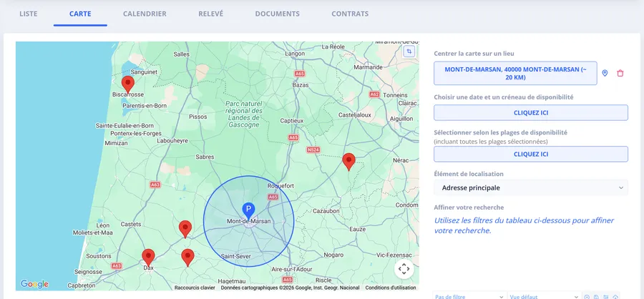Click the Langon label on the map
644x299 pixels.
(x=295, y=54)
